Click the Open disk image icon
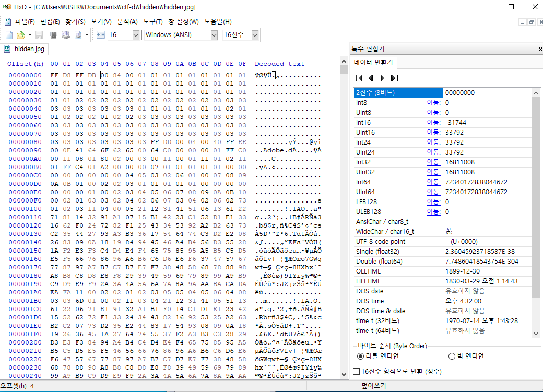Image resolution: width=543 pixels, height=392 pixels. (x=78, y=35)
